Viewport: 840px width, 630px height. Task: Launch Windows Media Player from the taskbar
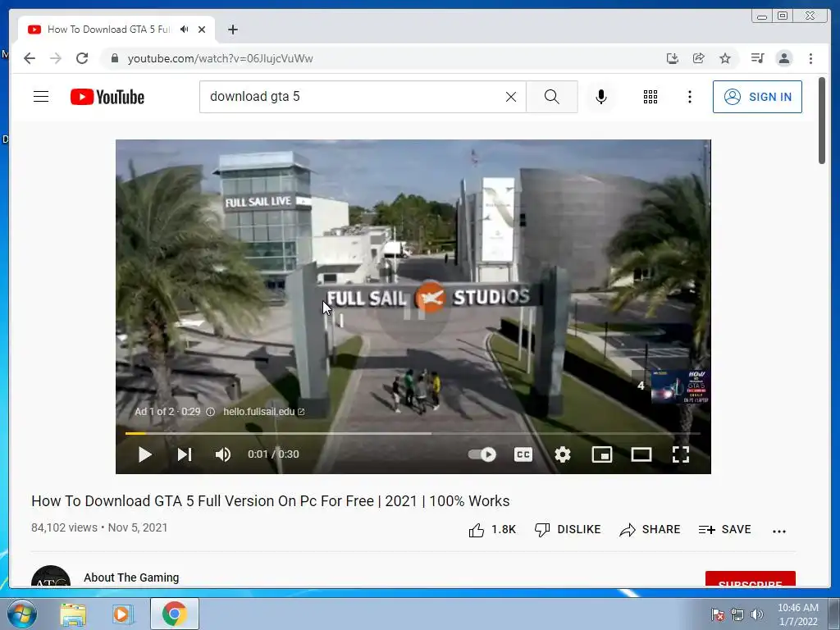click(x=122, y=614)
